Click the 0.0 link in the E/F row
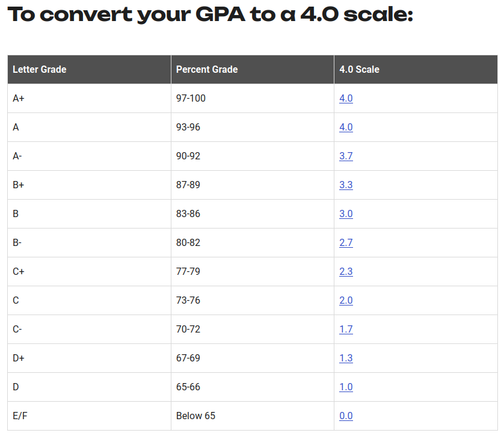 click(x=346, y=416)
